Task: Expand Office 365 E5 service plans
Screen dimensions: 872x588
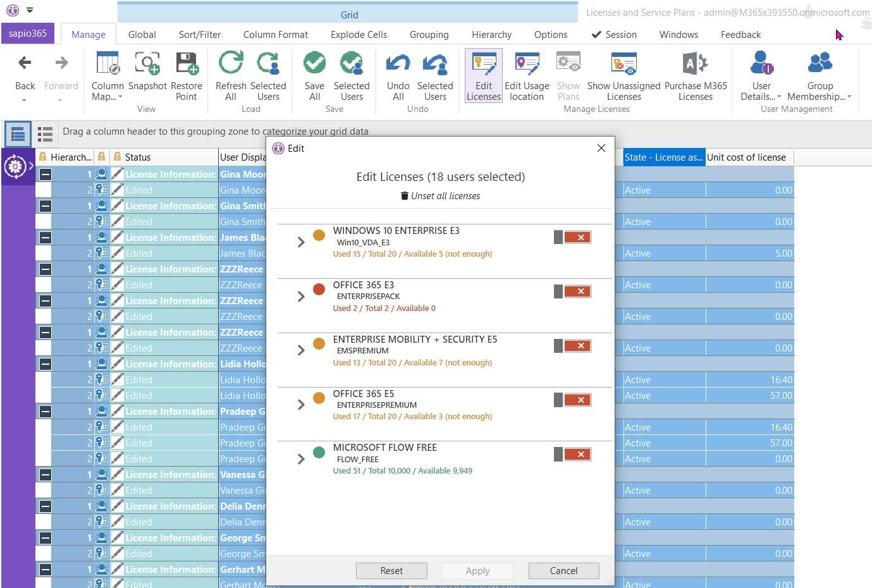Action: tap(301, 405)
